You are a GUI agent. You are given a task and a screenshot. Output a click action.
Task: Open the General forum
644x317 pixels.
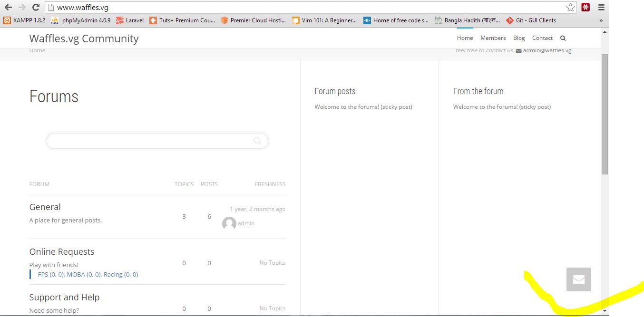click(x=45, y=207)
